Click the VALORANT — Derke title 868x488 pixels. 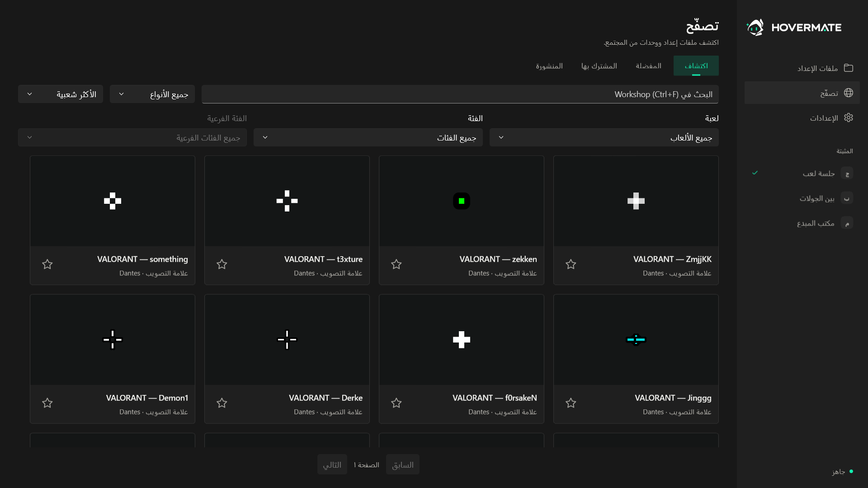tap(325, 398)
